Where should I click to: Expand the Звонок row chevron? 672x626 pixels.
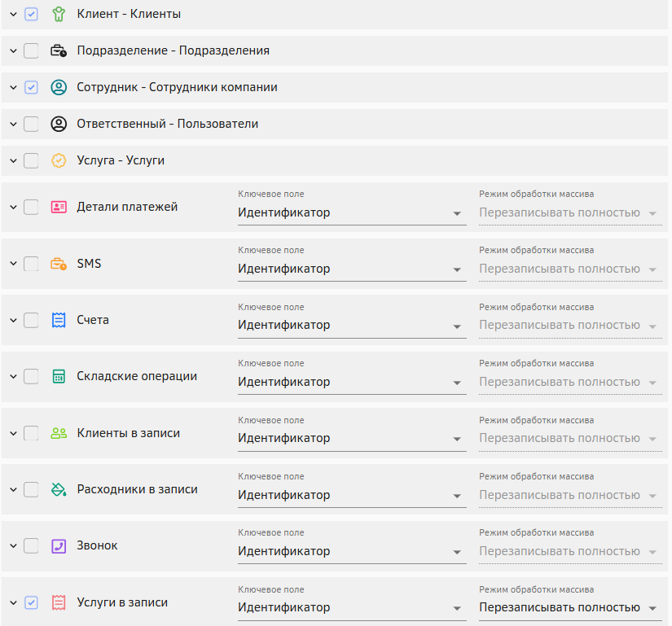click(x=13, y=546)
